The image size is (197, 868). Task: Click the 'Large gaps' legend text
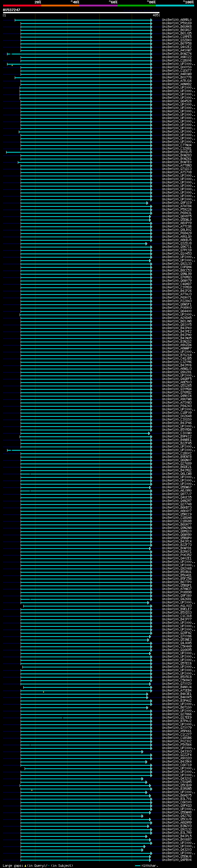coord(13,866)
